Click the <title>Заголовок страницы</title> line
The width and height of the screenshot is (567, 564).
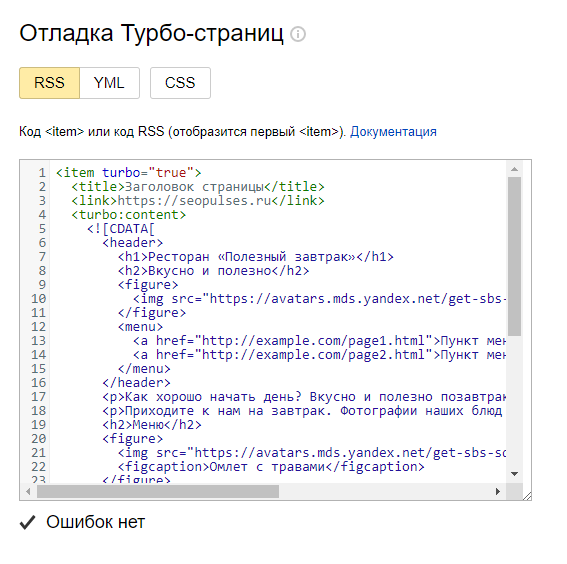(x=198, y=187)
